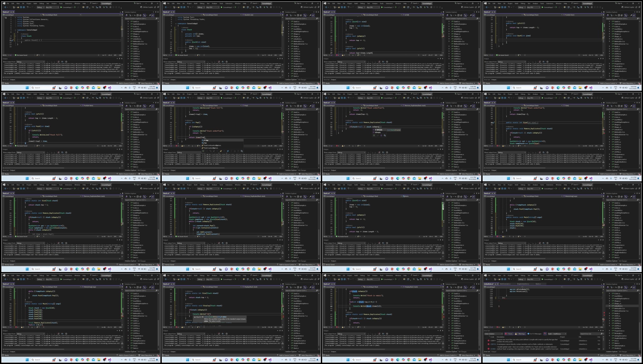The height and width of the screenshot is (364, 643).
Task: Open the Entire Solution scope dropdown
Action: [493, 334]
